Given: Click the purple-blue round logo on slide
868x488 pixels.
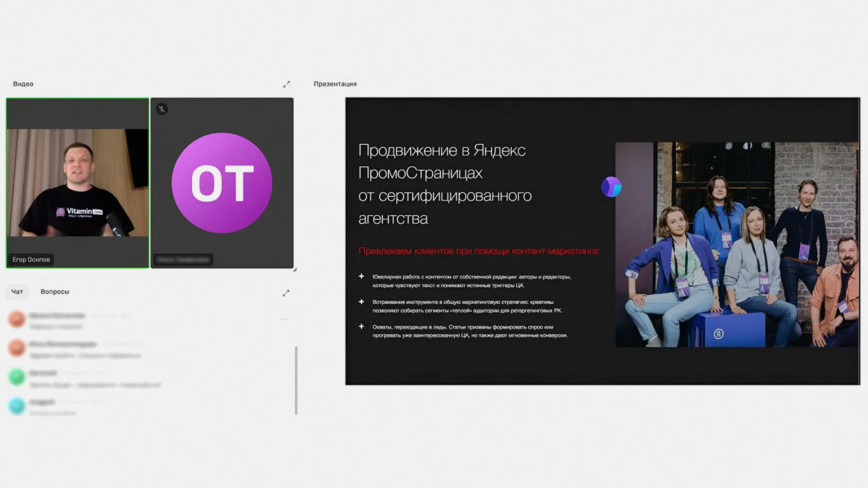Looking at the screenshot, I should point(611,187).
